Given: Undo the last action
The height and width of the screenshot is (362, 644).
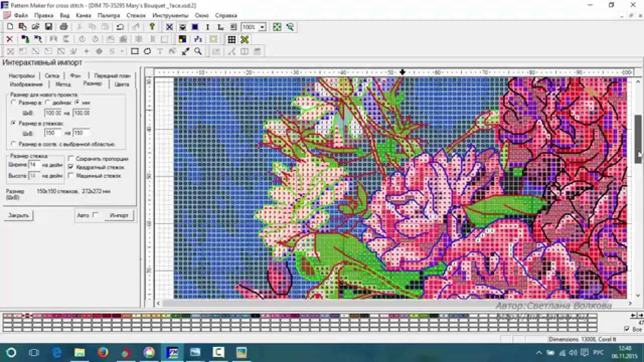Looking at the screenshot, I should pos(120,27).
